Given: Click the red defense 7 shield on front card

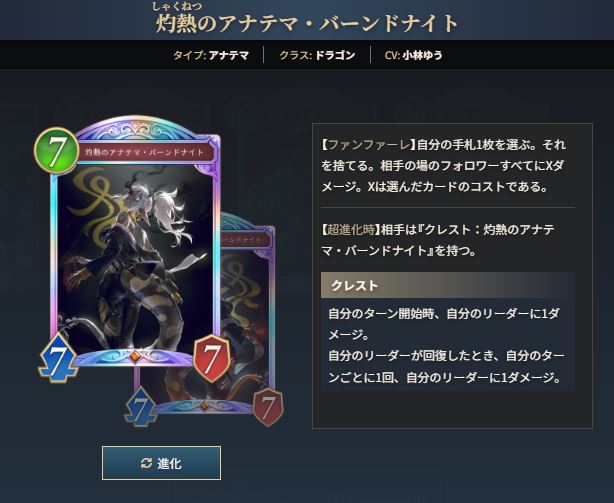Looking at the screenshot, I should click(211, 358).
